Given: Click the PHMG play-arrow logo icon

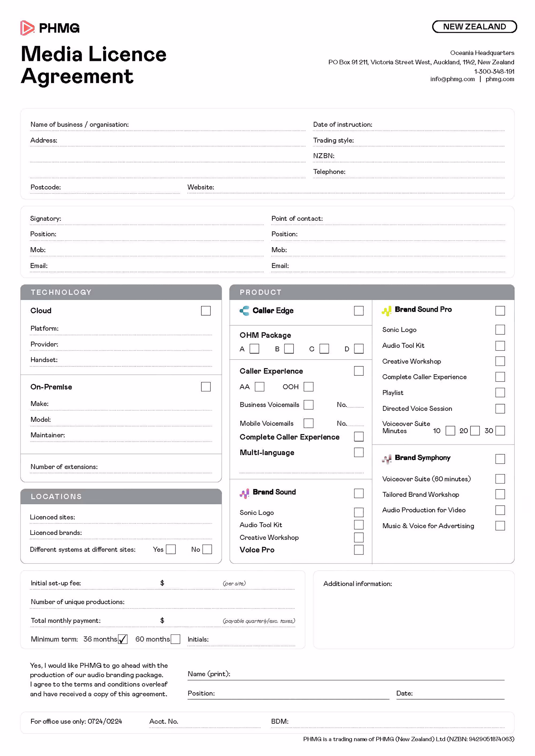Looking at the screenshot, I should pos(27,28).
